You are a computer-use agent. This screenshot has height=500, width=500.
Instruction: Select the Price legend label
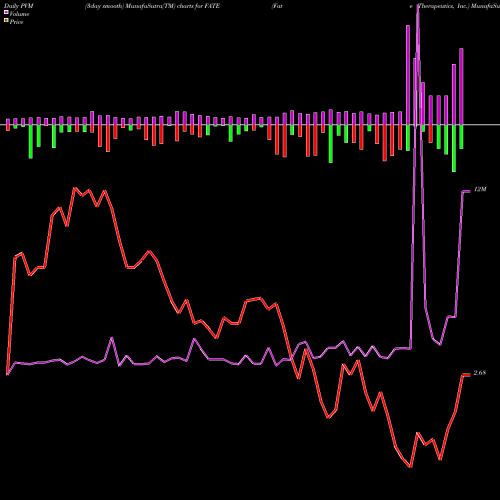(x=16, y=22)
